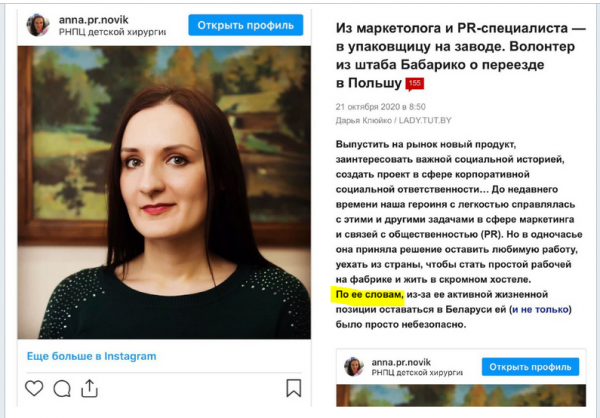Save the post with the bookmark icon
Screen dimensions: 600x418
coord(293,388)
